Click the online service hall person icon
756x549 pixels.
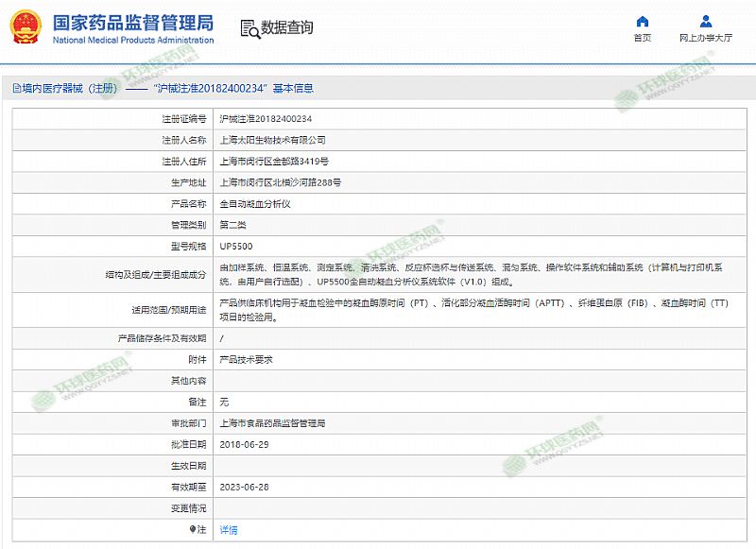(x=706, y=22)
